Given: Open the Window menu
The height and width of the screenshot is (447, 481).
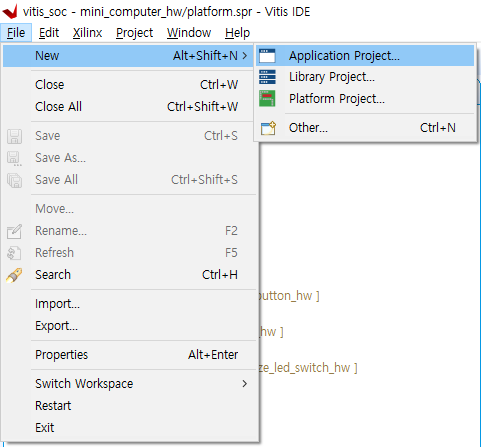Looking at the screenshot, I should click(189, 33).
